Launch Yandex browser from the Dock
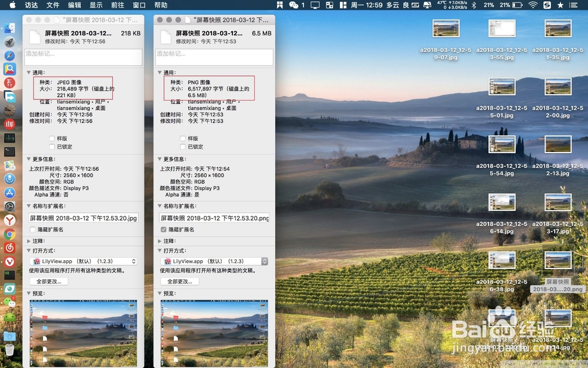Viewport: 588px width, 368px height. 9,220
